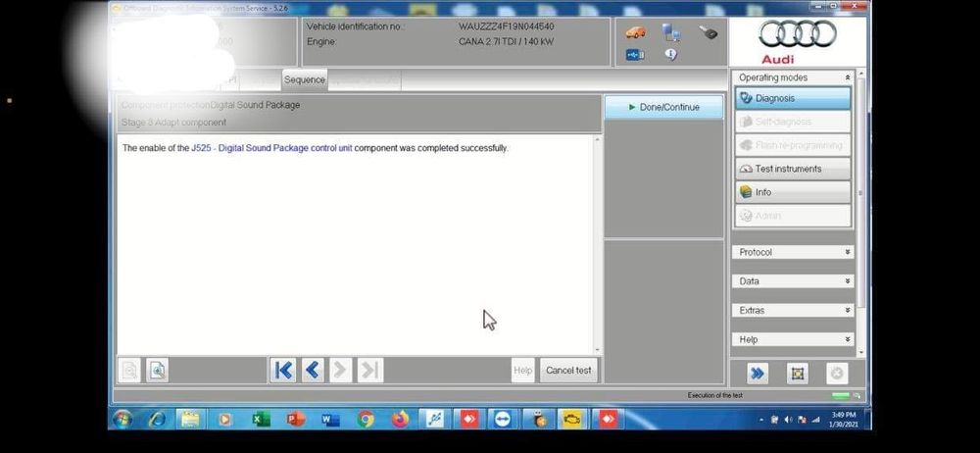Image resolution: width=980 pixels, height=453 pixels.
Task: Toggle full screen with square icon
Action: point(797,374)
